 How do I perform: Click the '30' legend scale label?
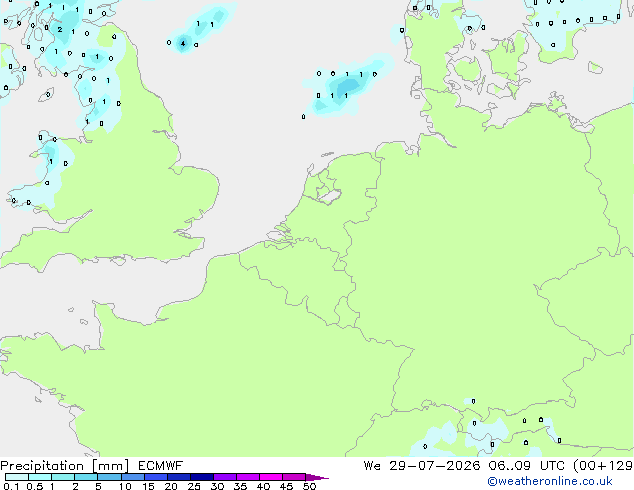click(x=217, y=486)
